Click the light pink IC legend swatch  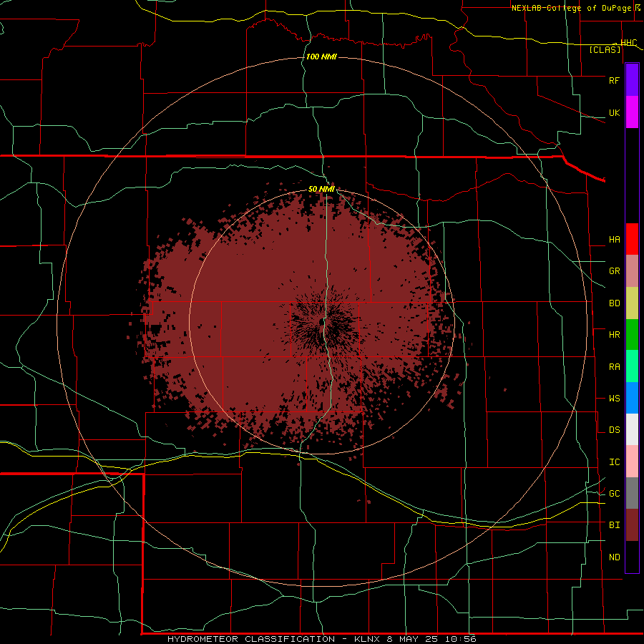[632, 462]
